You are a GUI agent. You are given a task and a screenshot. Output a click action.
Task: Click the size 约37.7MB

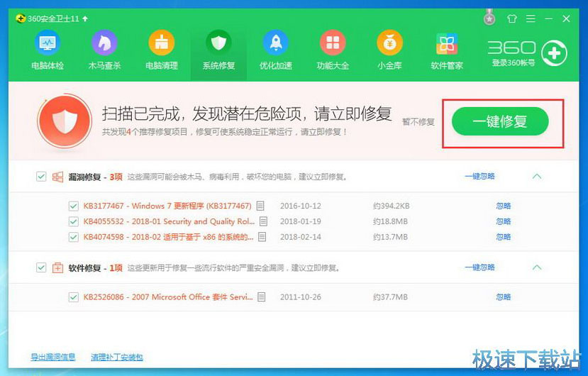[390, 297]
